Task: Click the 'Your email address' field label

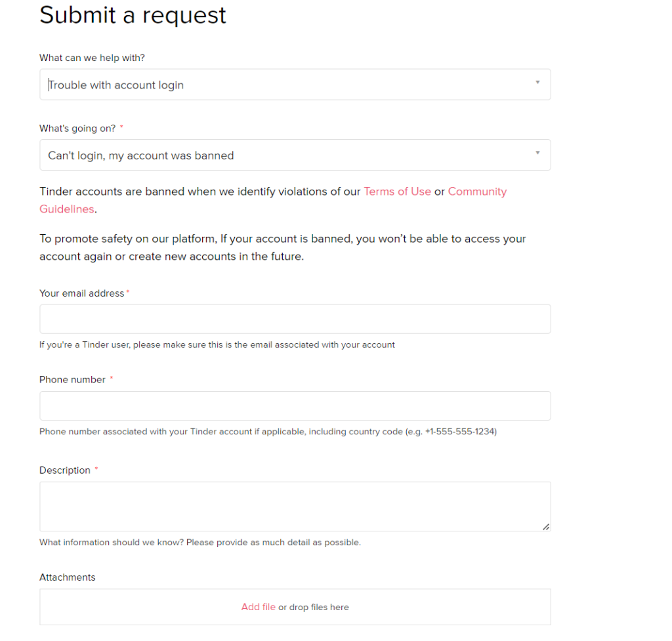Action: click(x=82, y=293)
